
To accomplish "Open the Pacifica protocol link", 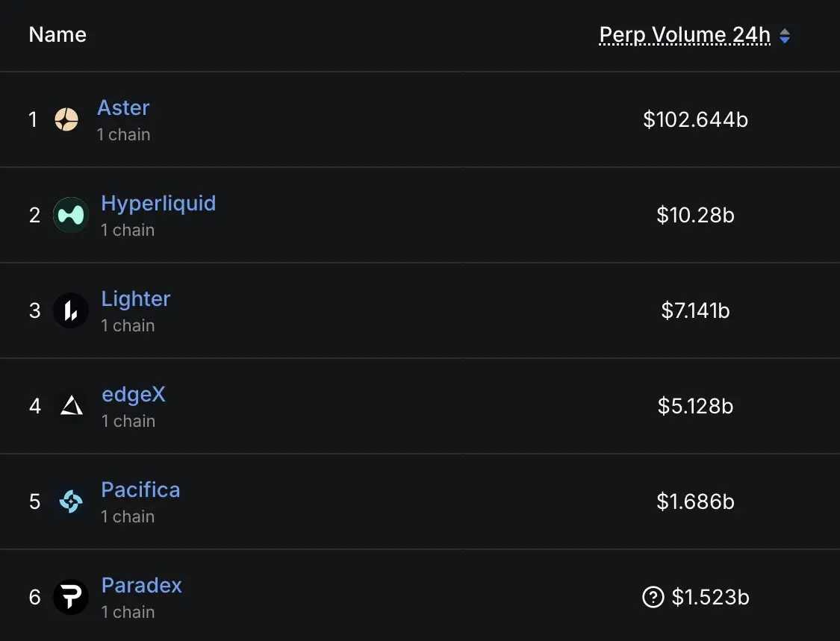I will click(140, 490).
